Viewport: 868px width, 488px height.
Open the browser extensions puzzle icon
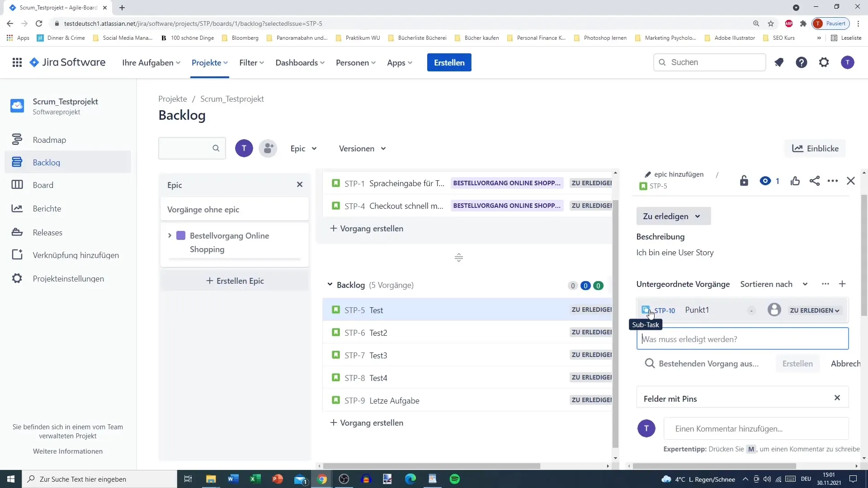(x=803, y=23)
